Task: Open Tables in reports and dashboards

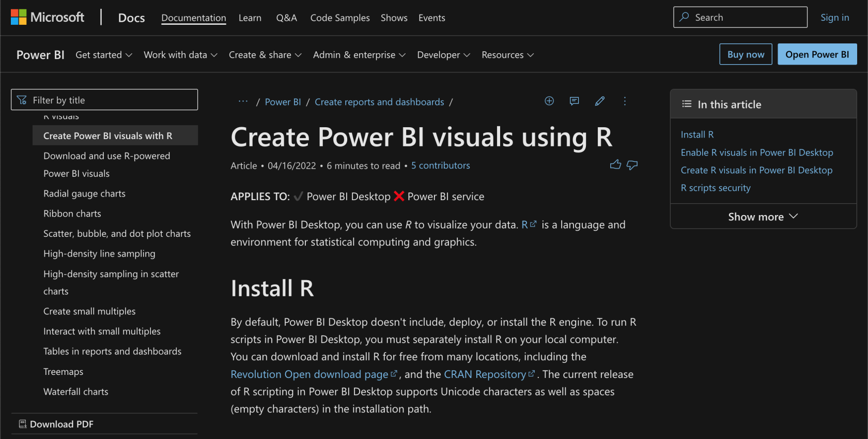Action: 112,352
